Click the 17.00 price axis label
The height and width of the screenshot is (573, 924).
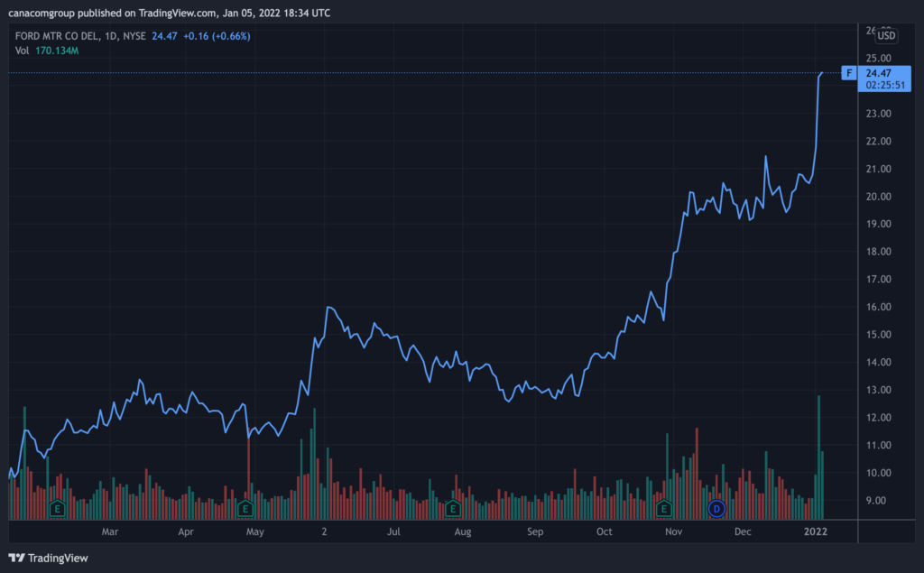pyautogui.click(x=879, y=280)
